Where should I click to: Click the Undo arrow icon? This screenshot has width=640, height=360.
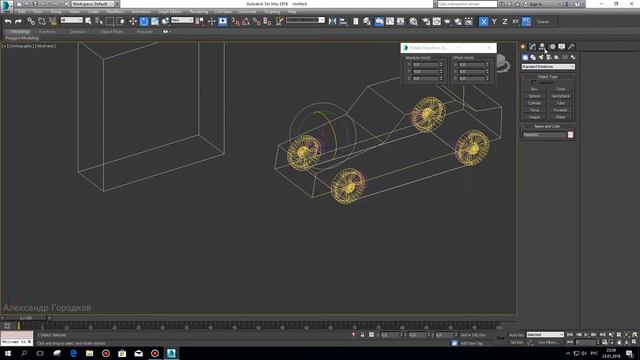click(x=8, y=21)
